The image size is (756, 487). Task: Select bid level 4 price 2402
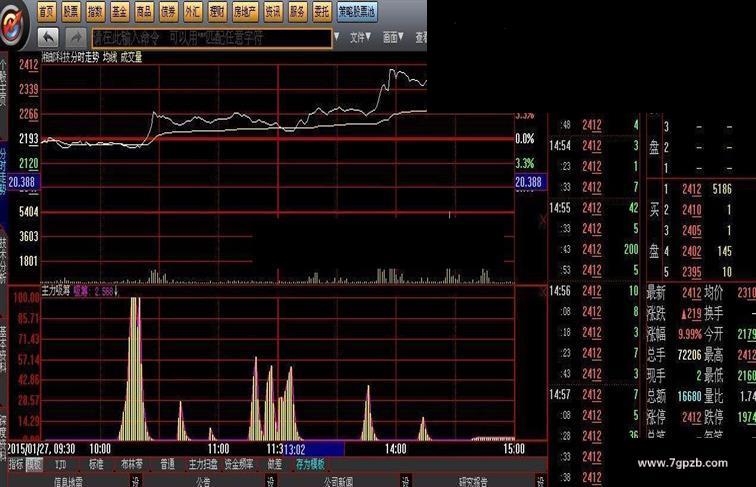[x=691, y=251]
